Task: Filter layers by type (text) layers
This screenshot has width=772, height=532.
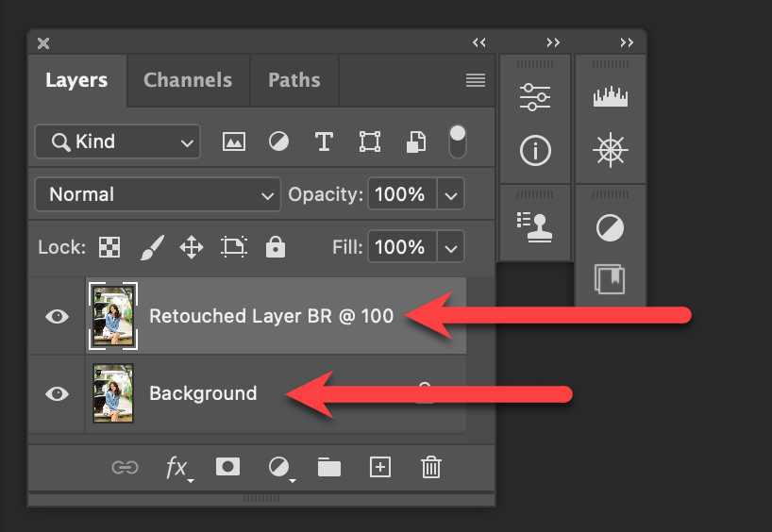Action: [324, 141]
